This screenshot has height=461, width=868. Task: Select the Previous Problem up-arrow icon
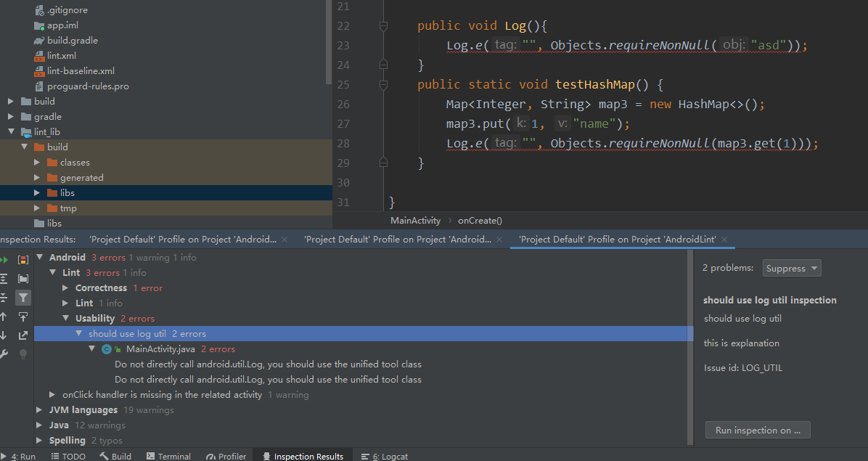[4, 317]
